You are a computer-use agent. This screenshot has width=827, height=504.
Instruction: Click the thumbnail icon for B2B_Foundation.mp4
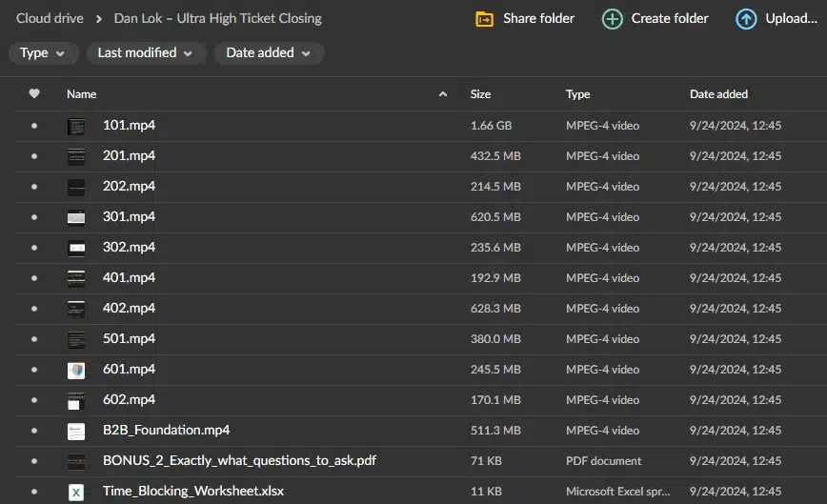76,431
